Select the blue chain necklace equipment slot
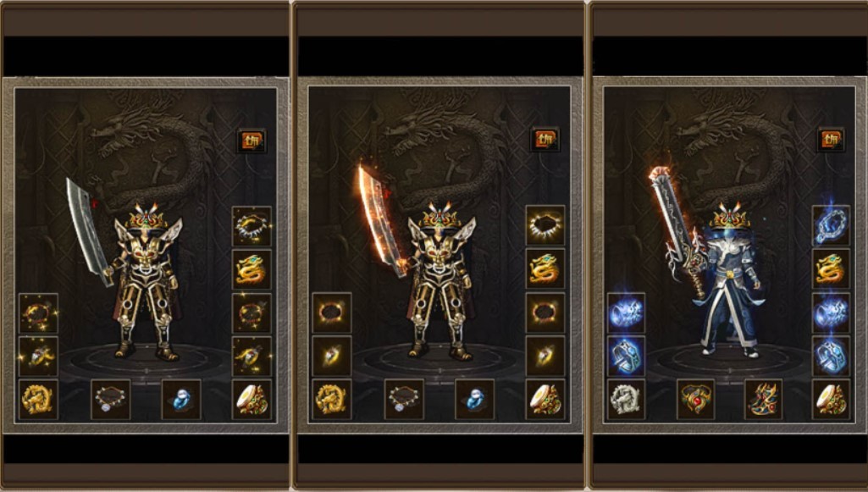Screen dimensions: 868x492 click(x=831, y=225)
